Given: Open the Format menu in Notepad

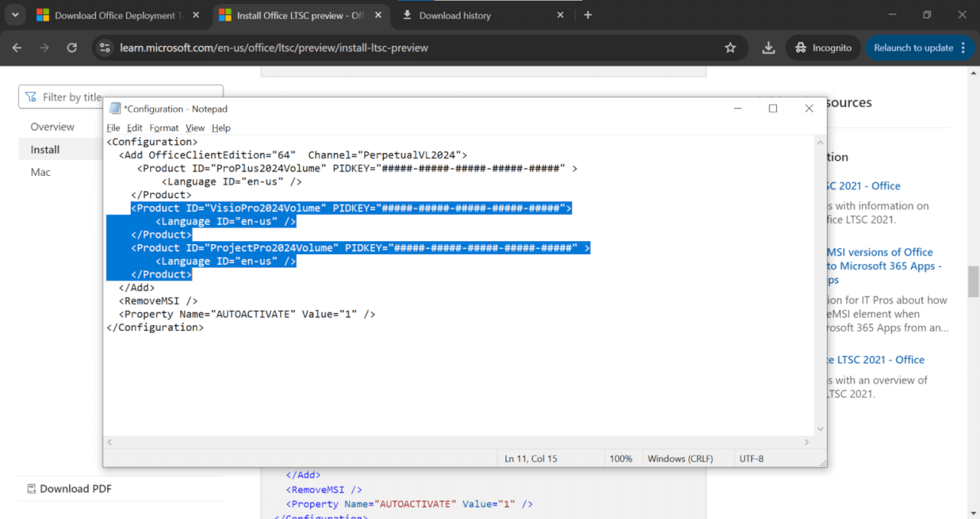Looking at the screenshot, I should pyautogui.click(x=164, y=128).
